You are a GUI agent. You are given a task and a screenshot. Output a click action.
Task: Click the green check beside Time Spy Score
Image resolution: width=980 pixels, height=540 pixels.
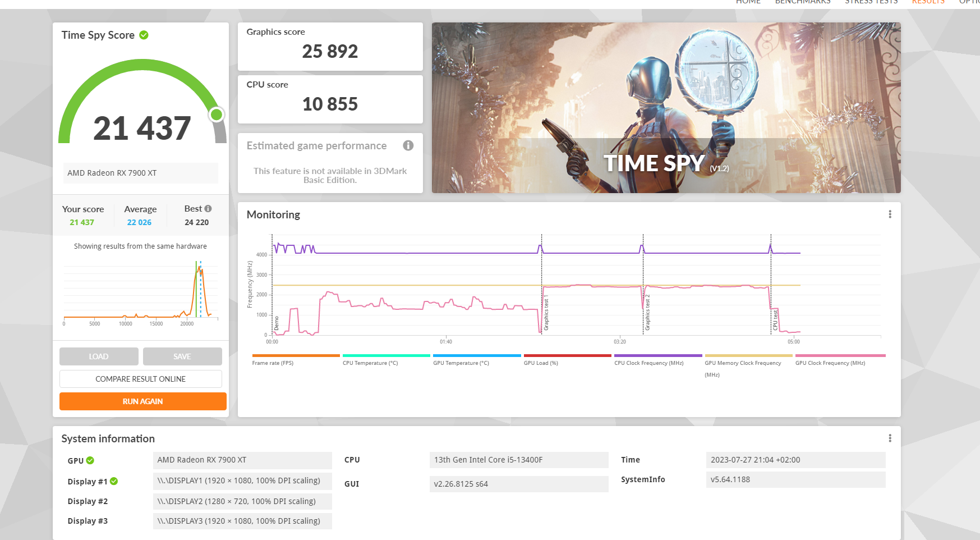(144, 35)
